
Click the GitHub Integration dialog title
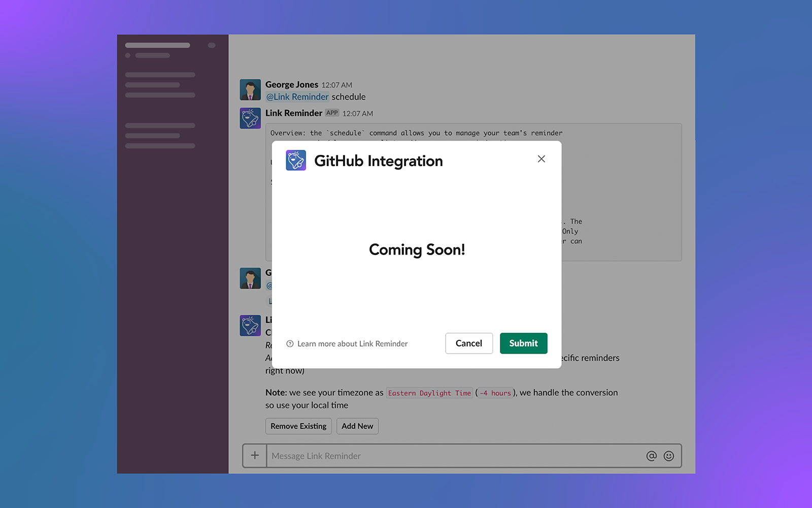tap(379, 161)
